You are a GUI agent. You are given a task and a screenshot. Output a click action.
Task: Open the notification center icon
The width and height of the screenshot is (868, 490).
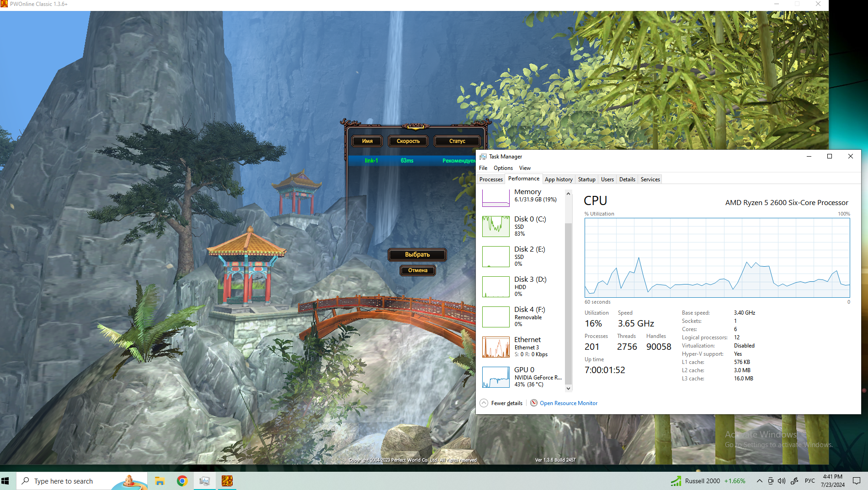coord(857,481)
